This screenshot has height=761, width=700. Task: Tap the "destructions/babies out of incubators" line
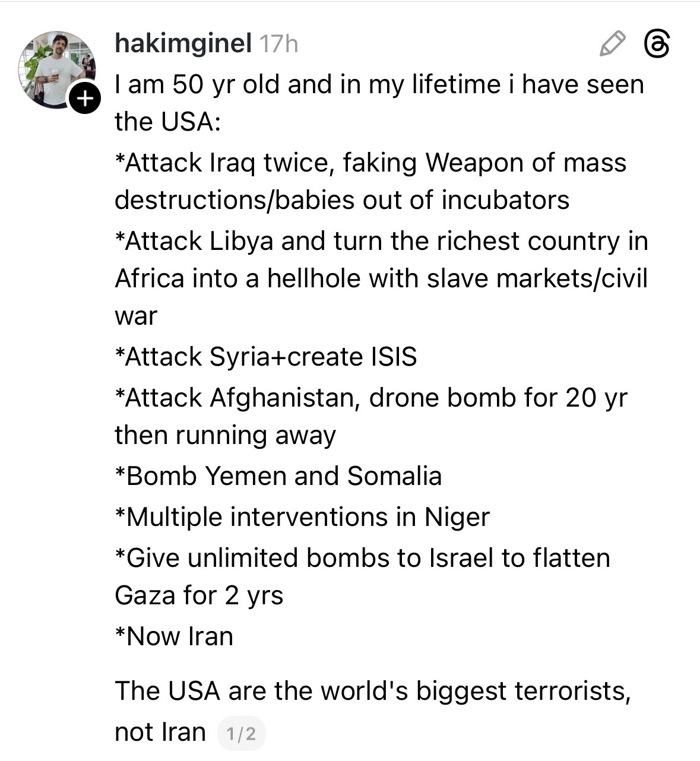[x=342, y=200]
